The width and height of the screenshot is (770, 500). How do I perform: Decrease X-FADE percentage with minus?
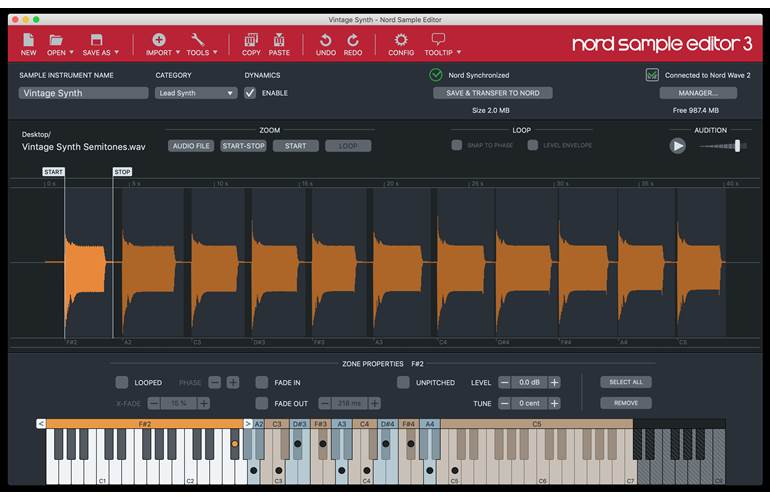[x=154, y=403]
